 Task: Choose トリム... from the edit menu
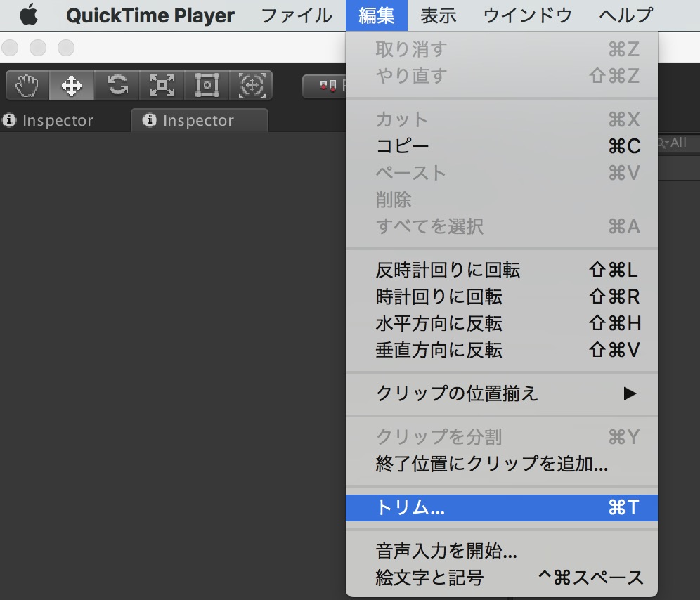(x=502, y=507)
